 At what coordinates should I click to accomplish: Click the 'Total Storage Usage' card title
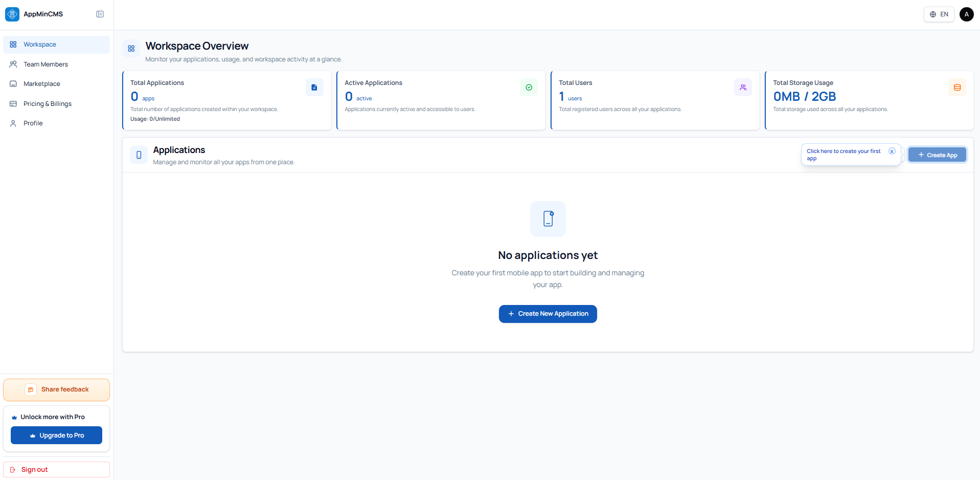click(803, 83)
